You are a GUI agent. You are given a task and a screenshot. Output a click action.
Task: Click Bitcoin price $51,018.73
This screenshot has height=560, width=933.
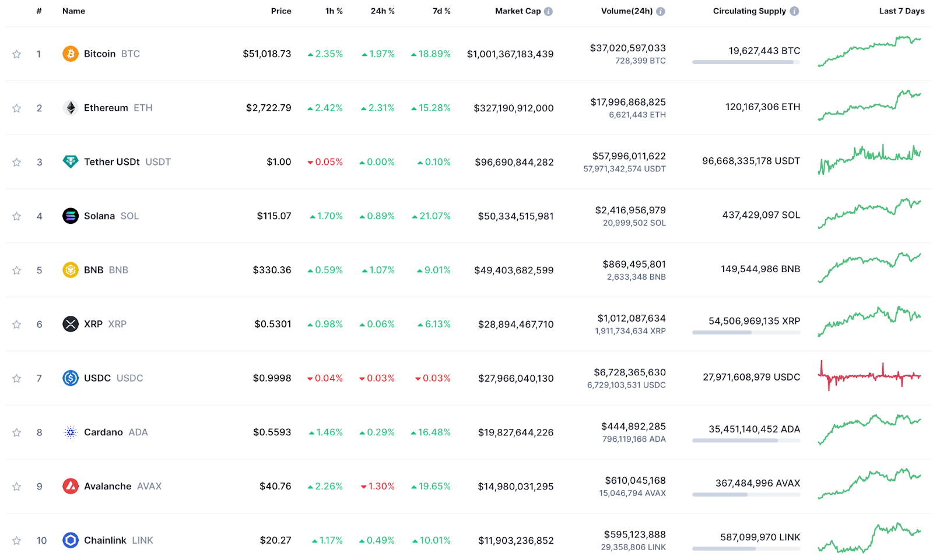[x=267, y=54]
